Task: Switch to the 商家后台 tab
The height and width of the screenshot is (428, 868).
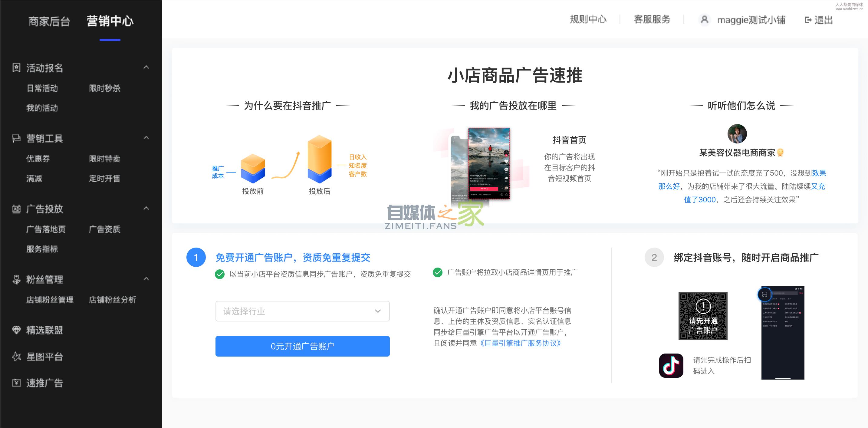Action: (49, 21)
